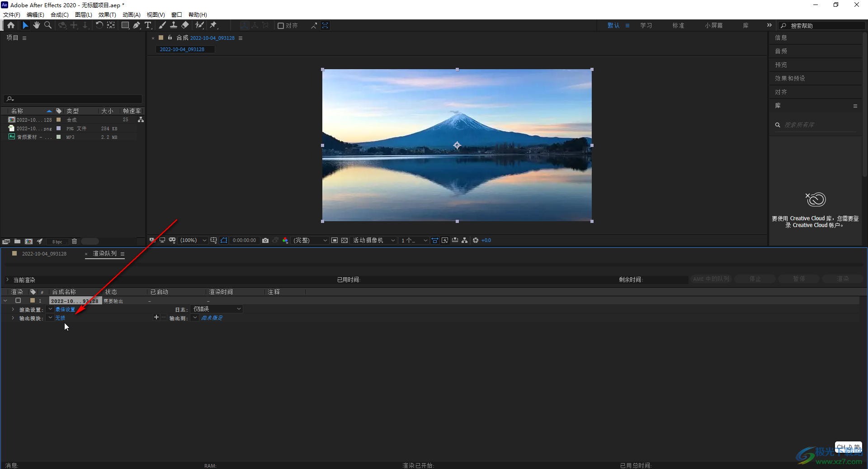
Task: Click the Interpret Footage icon in Project panel
Action: (6, 242)
